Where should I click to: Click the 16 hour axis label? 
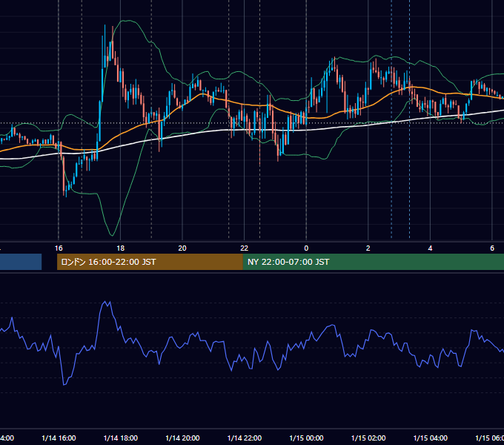pyautogui.click(x=59, y=248)
